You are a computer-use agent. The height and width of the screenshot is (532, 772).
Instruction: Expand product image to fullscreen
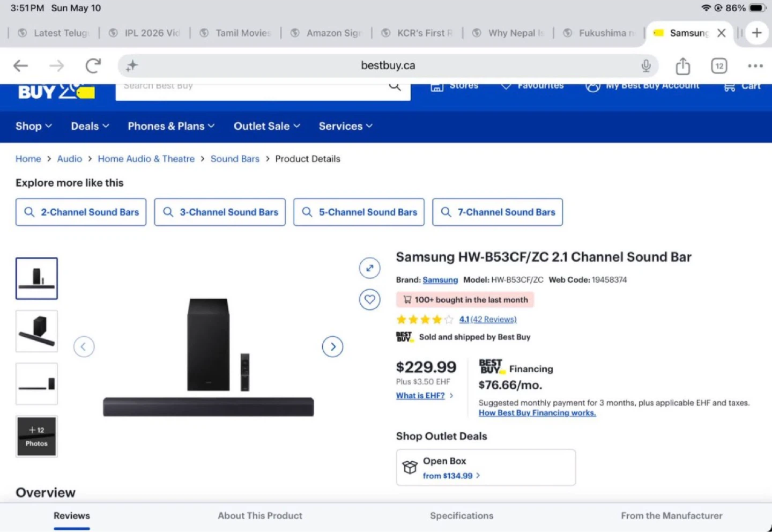[369, 268]
